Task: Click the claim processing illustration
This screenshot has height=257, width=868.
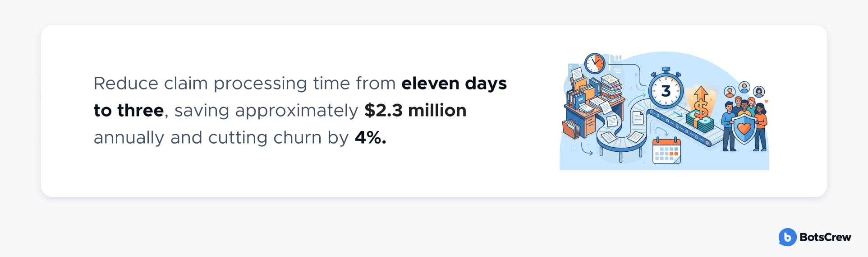Action: click(x=664, y=111)
